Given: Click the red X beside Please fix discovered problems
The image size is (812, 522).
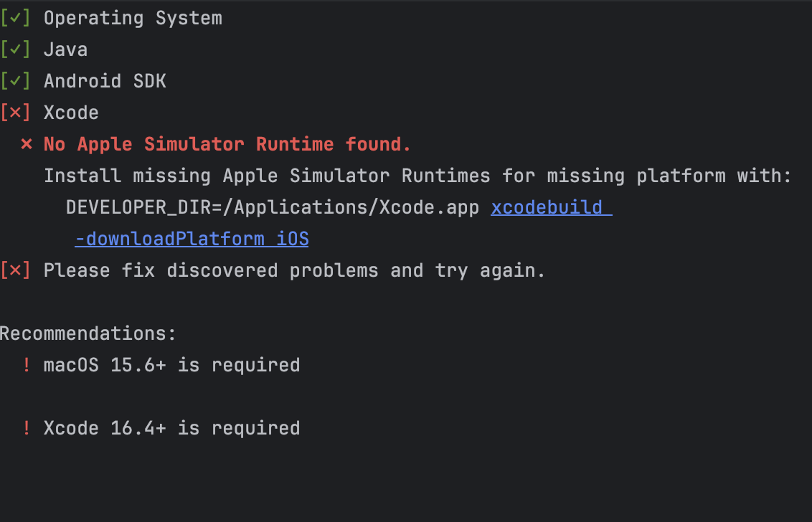Looking at the screenshot, I should (x=15, y=271).
